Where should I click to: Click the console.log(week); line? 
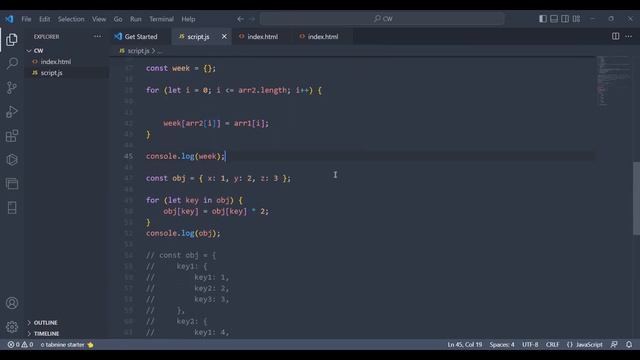click(x=185, y=156)
